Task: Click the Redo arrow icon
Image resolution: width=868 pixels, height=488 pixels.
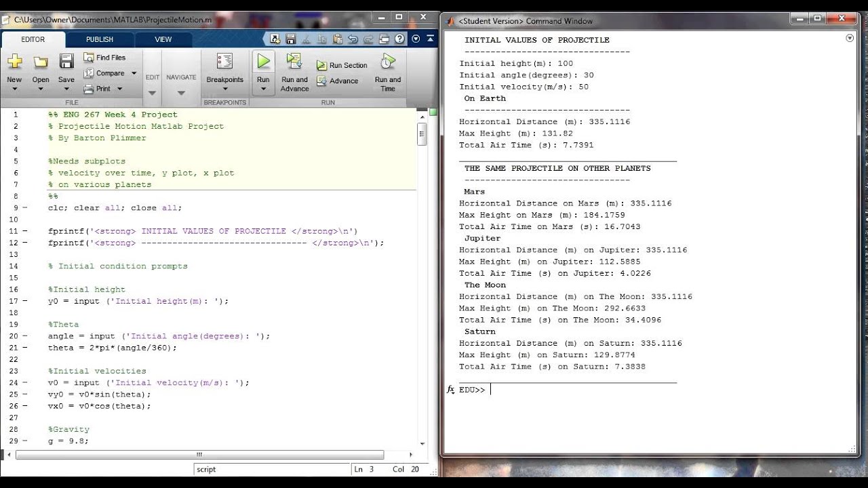Action: [x=368, y=39]
